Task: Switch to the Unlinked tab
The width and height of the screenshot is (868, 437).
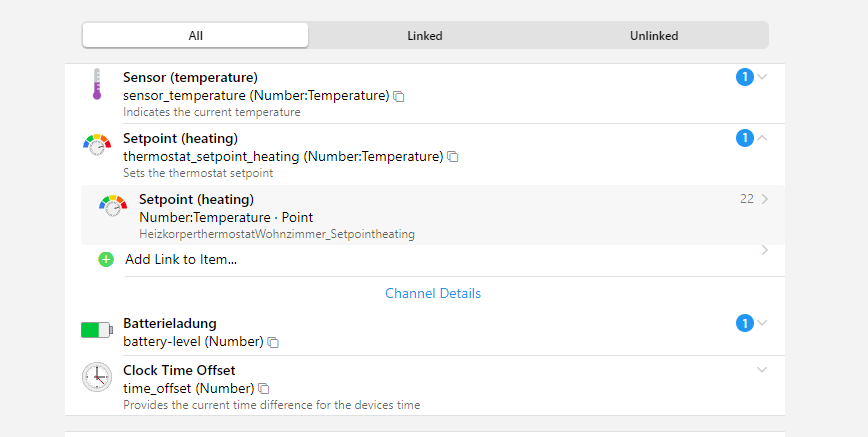Action: 653,35
